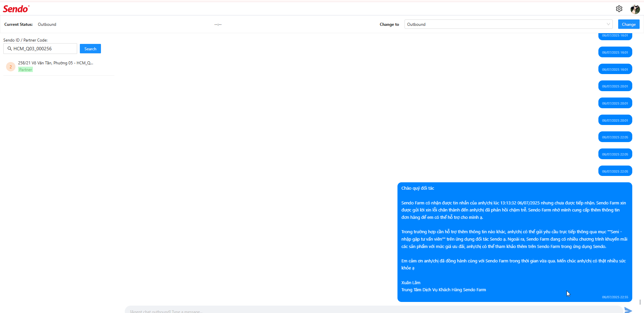Image resolution: width=644 pixels, height=313 pixels.
Task: Click the 'Current Status:' label
Action: (18, 24)
